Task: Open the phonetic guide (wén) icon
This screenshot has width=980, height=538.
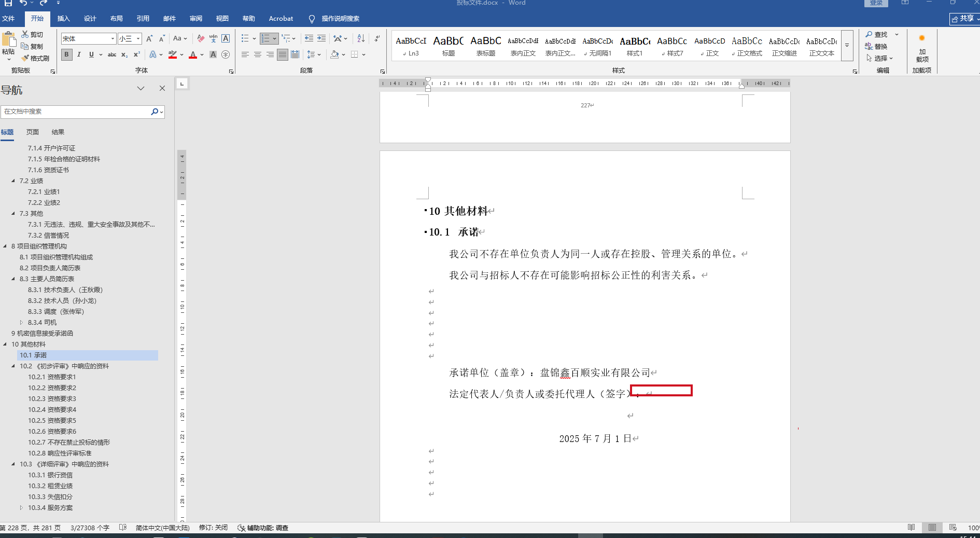Action: 213,38
